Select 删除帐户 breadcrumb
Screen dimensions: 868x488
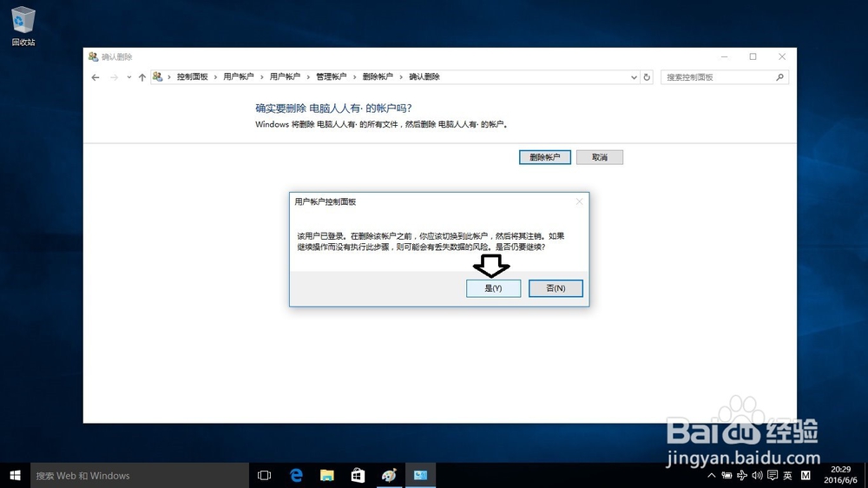378,77
